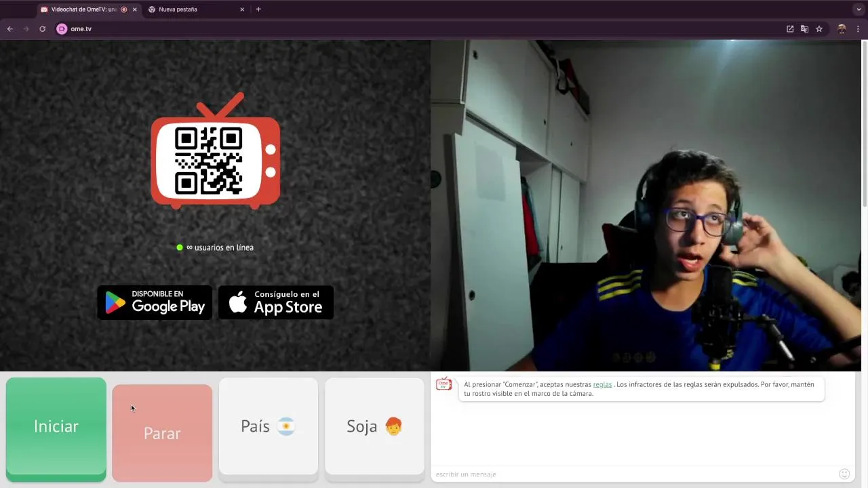Click the escribir un mensaje field

point(634,474)
